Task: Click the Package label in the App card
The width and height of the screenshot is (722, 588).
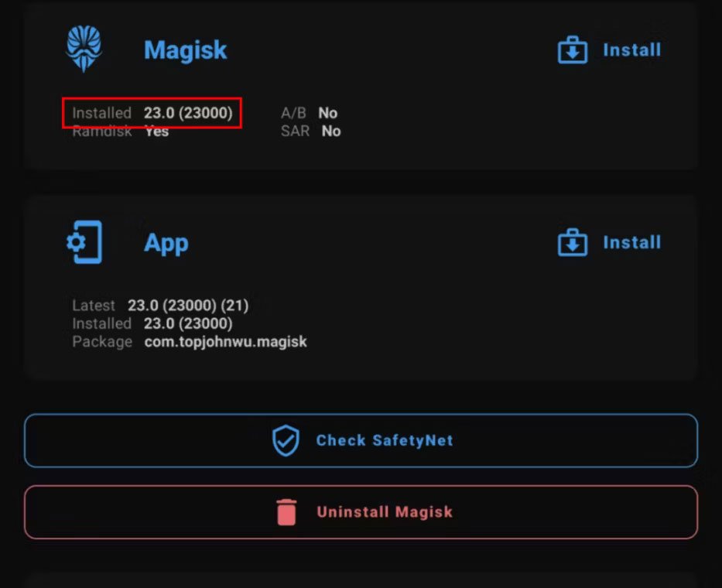Action: click(x=102, y=342)
